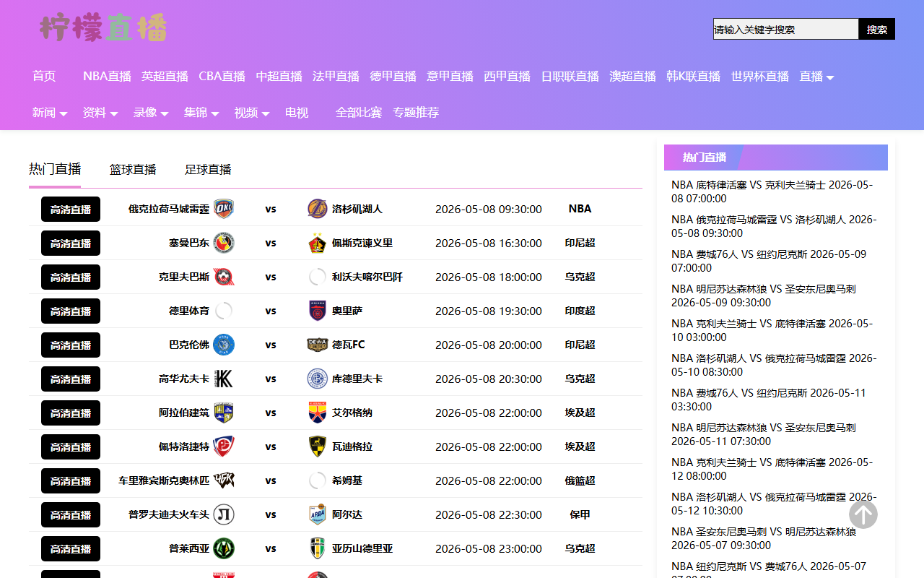This screenshot has height=578, width=924.
Task: Click the 柠檬直播 site logo
Action: (103, 27)
